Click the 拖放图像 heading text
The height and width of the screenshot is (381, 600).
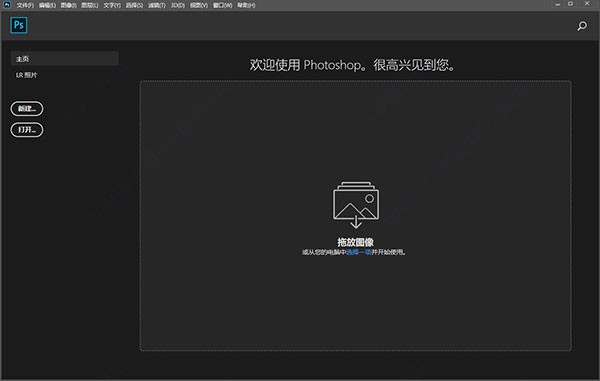[355, 242]
